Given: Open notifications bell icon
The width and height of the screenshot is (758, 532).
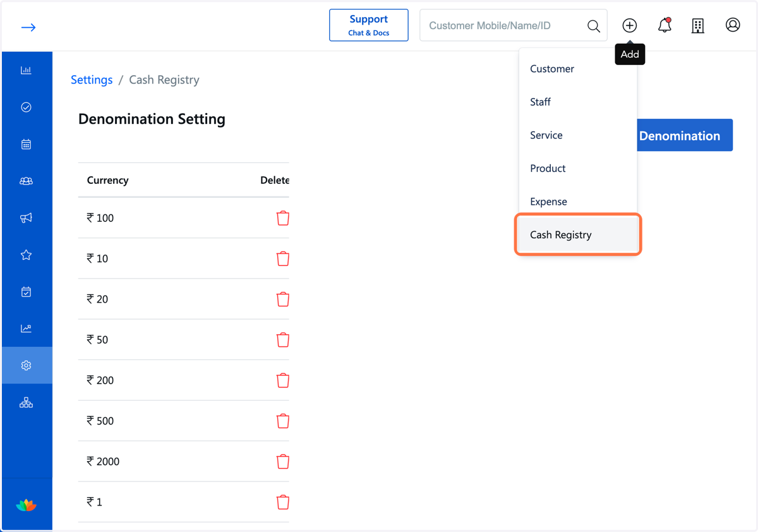Looking at the screenshot, I should (x=665, y=25).
